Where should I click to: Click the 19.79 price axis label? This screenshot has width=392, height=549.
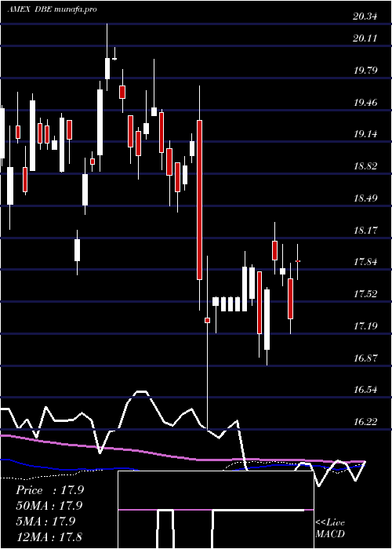(365, 71)
